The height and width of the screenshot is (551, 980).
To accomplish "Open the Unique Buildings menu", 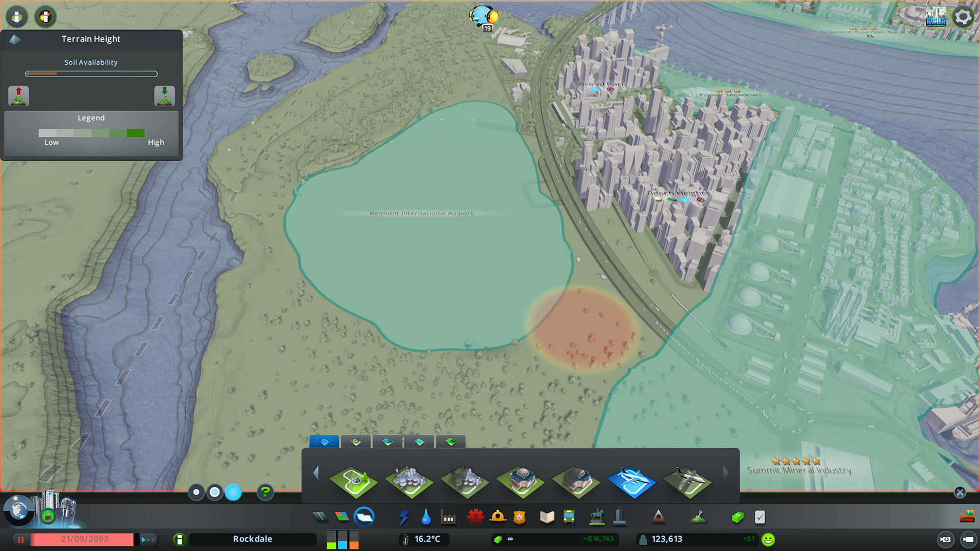I will click(x=619, y=517).
